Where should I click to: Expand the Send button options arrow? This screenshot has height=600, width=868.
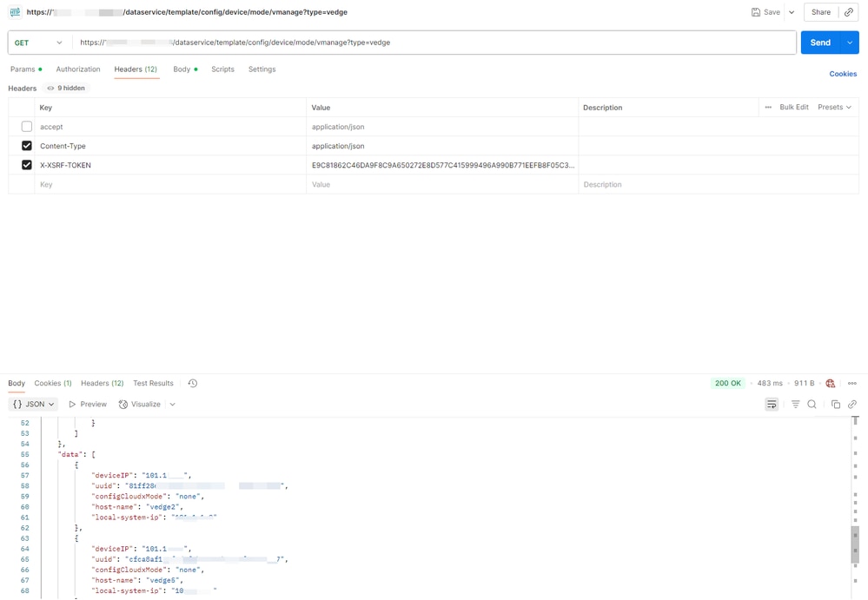(850, 43)
